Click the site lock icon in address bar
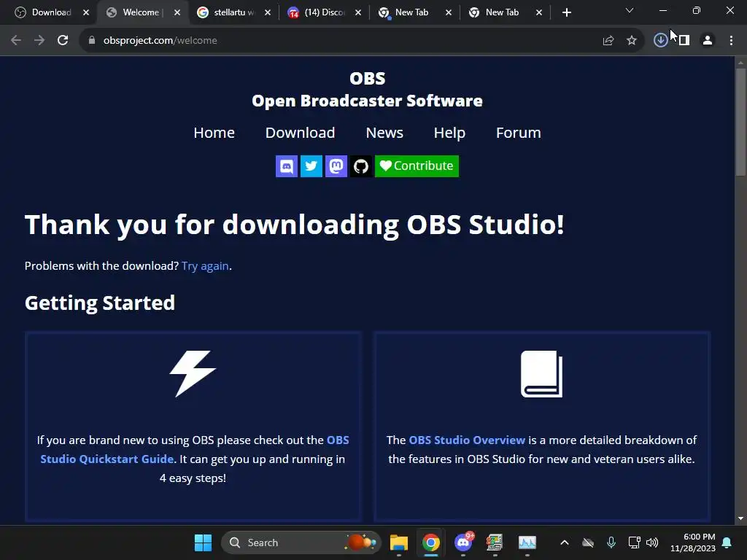 click(x=92, y=41)
